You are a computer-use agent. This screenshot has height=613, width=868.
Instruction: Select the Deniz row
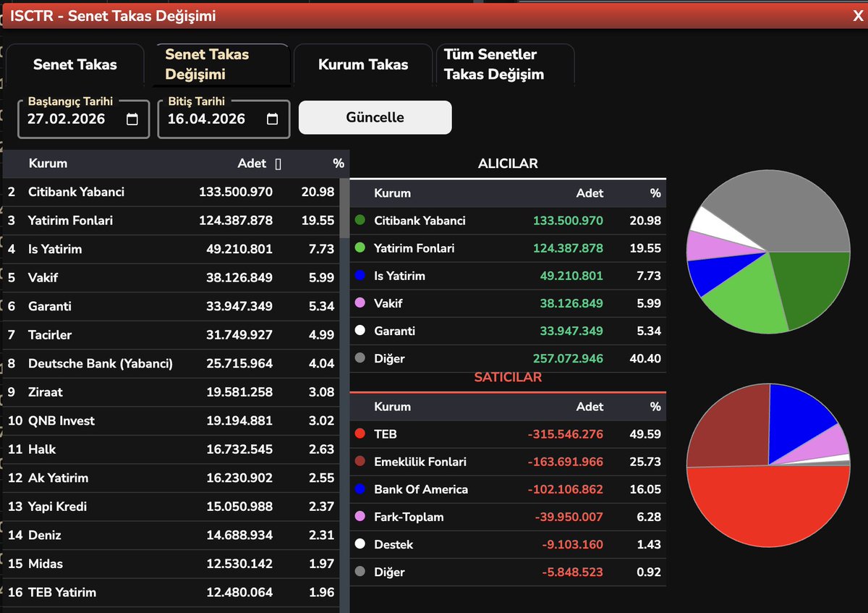tap(171, 535)
